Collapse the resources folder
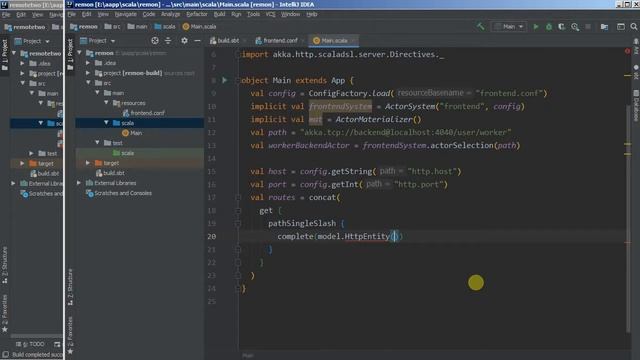Image resolution: width=640 pixels, height=360 pixels. [x=106, y=103]
